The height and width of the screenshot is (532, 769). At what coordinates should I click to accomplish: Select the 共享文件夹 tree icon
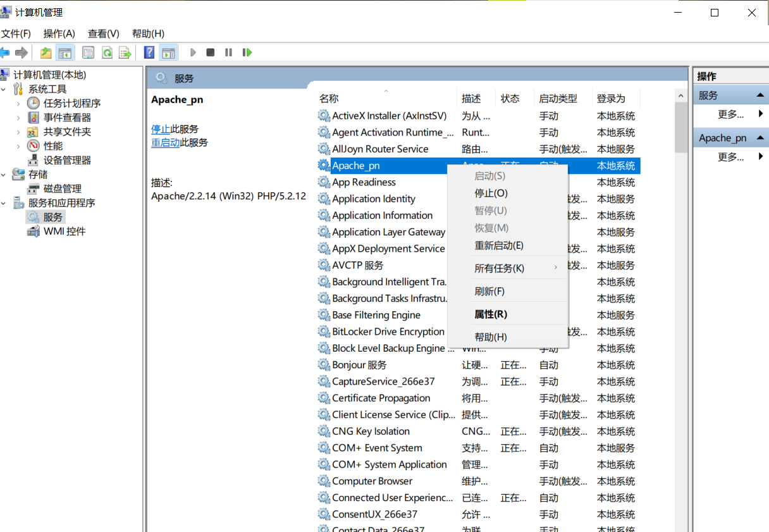click(x=34, y=132)
